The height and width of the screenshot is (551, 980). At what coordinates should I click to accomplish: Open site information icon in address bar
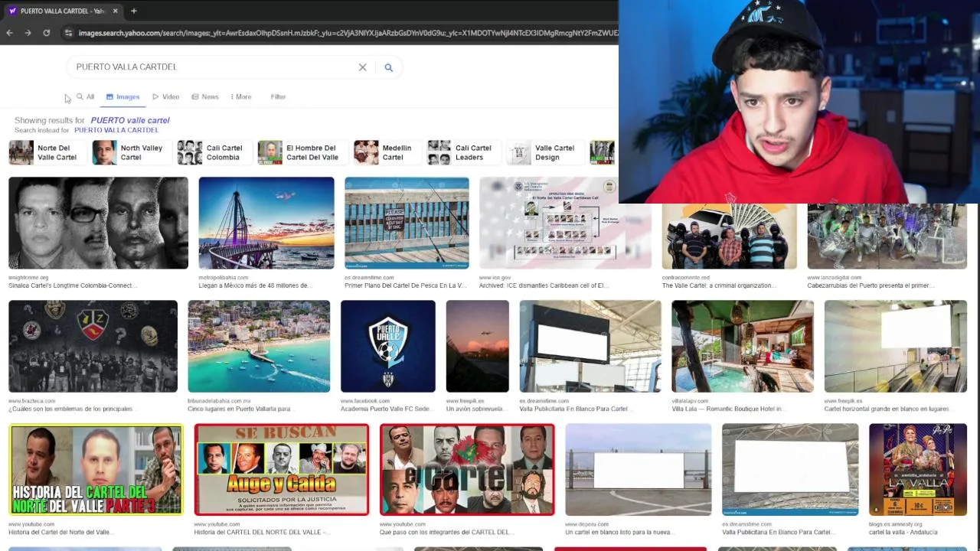68,33
